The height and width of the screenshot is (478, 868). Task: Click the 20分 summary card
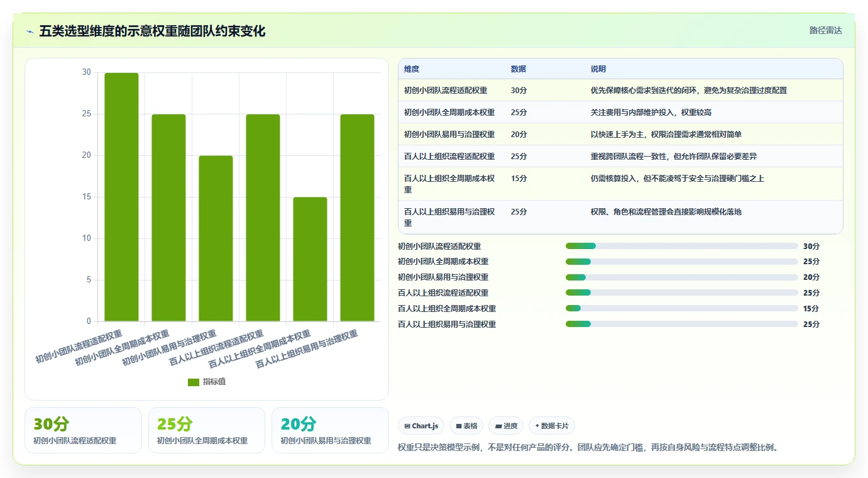[x=330, y=430]
